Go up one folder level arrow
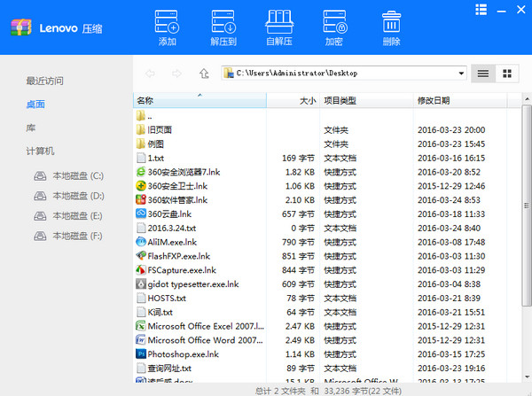532x396 pixels. (205, 74)
